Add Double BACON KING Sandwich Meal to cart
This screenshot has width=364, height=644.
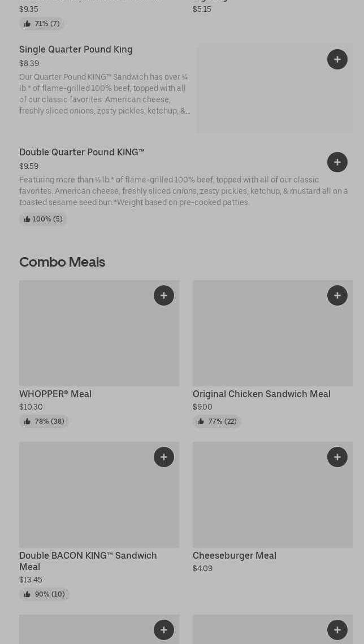pyautogui.click(x=163, y=457)
